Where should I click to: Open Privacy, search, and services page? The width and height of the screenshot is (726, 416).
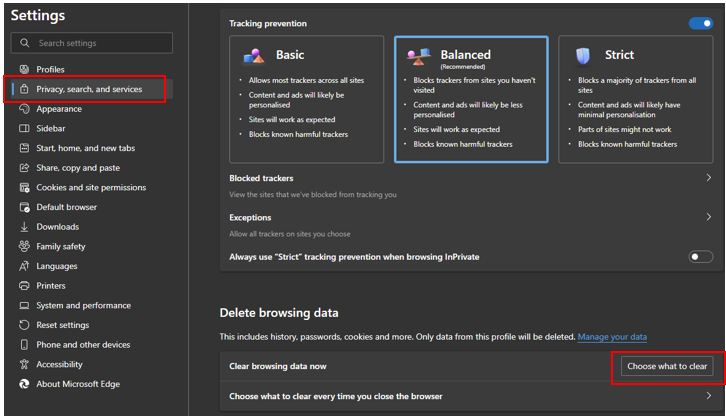pos(89,89)
